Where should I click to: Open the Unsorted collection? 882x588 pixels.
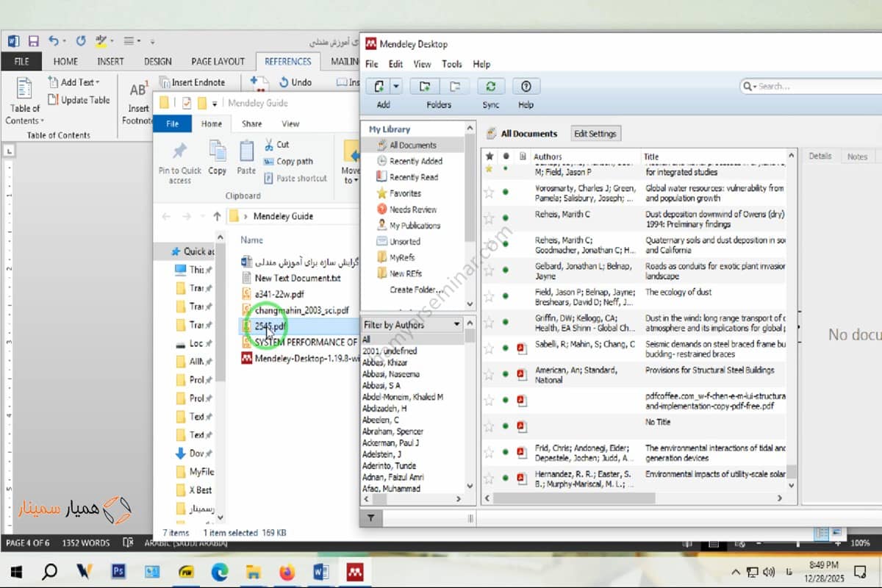click(404, 241)
